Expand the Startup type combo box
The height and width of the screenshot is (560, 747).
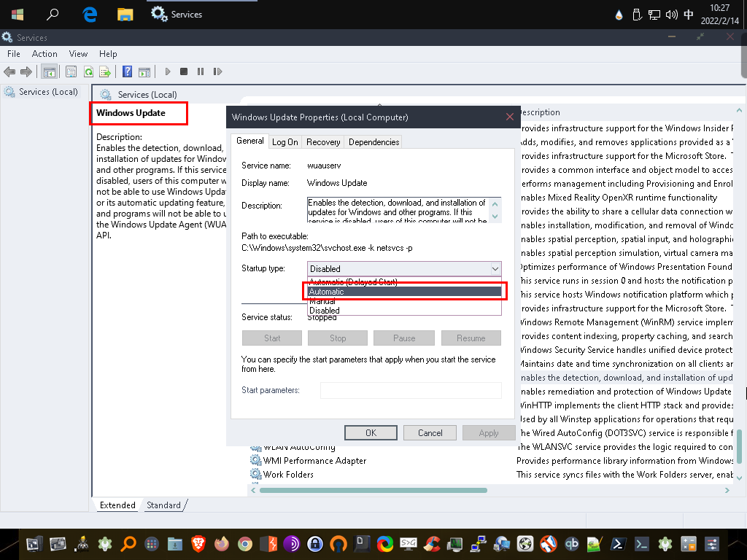[x=404, y=269]
